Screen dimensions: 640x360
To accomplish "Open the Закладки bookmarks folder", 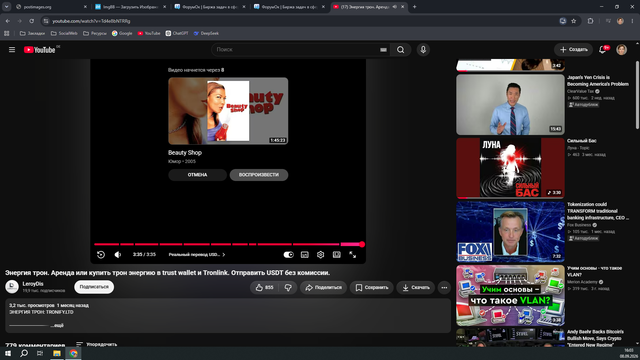I will pos(32,33).
